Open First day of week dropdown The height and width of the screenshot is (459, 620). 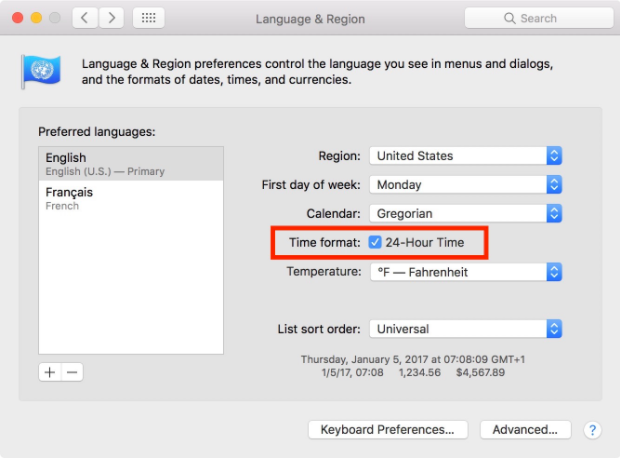point(465,185)
